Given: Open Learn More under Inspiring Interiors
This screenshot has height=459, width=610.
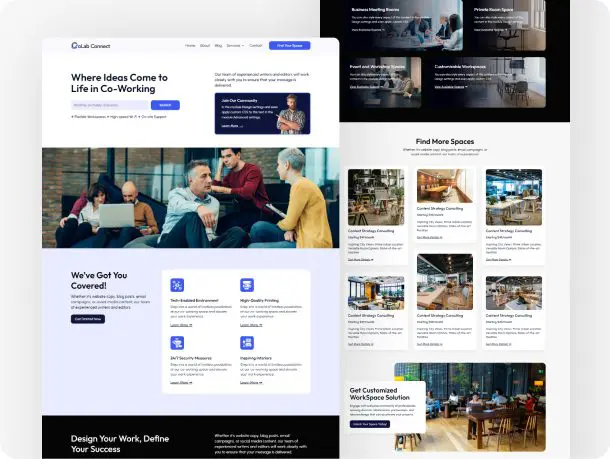Looking at the screenshot, I should click(x=251, y=382).
